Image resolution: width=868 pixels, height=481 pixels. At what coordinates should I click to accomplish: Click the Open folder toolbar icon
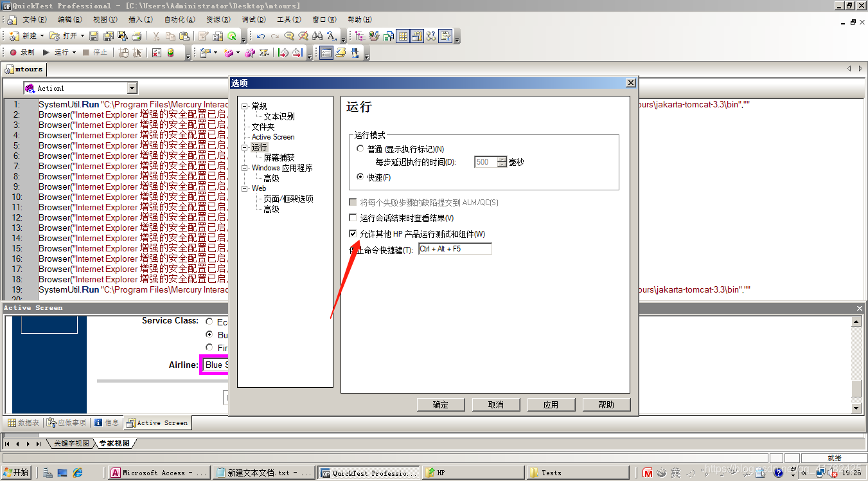pyautogui.click(x=55, y=36)
